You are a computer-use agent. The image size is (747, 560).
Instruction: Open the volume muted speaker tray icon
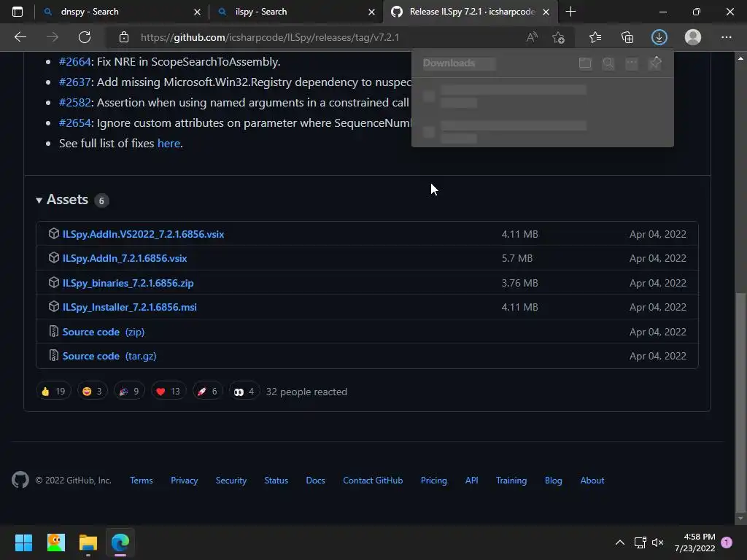pos(657,542)
